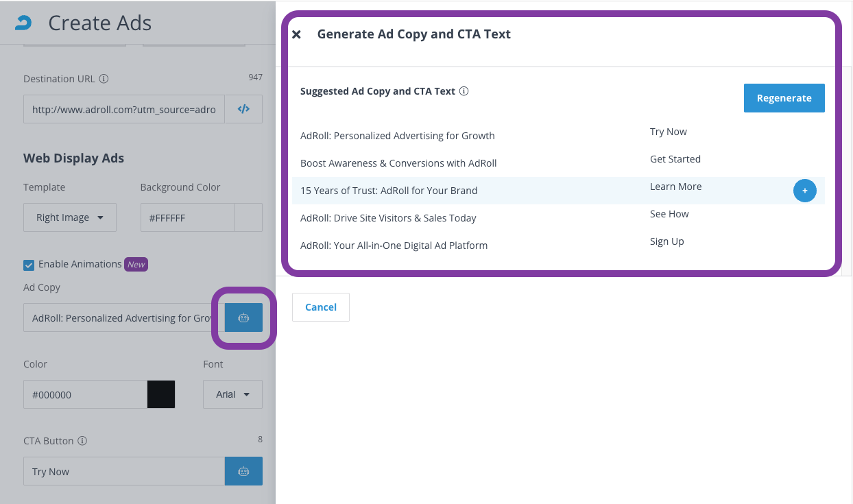This screenshot has height=504, width=853.
Task: Click the CTA Button text field
Action: pyautogui.click(x=124, y=471)
